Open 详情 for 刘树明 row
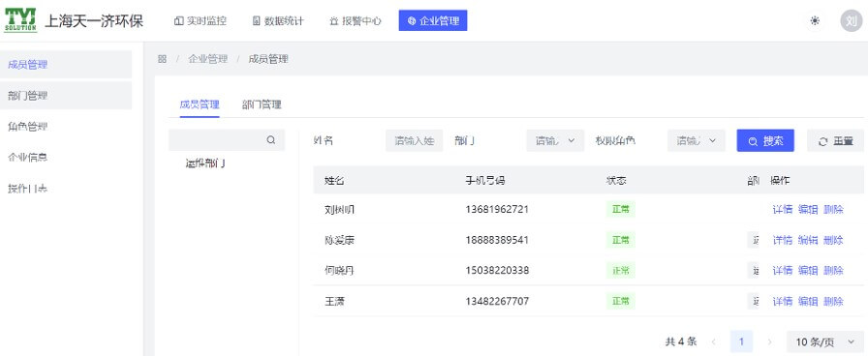 [783, 210]
